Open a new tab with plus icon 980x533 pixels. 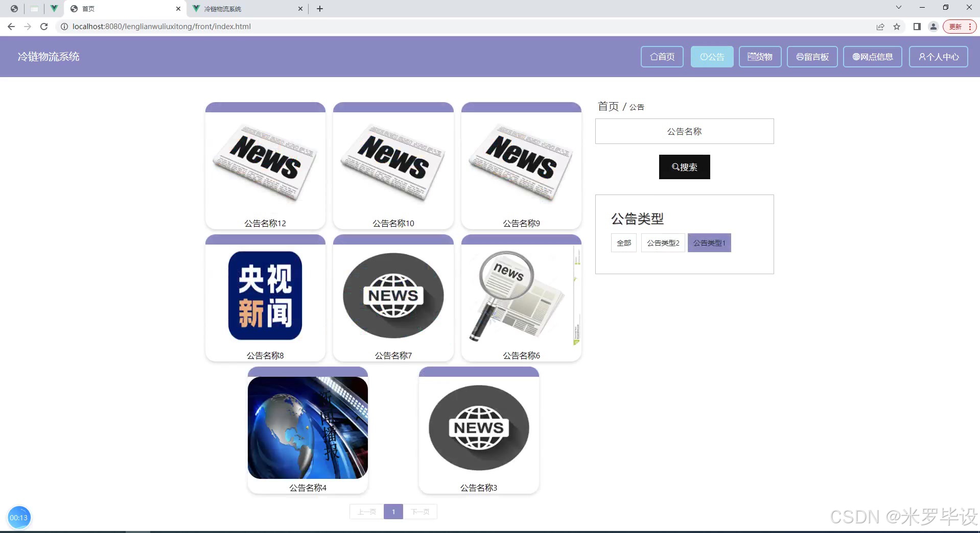[x=320, y=9]
